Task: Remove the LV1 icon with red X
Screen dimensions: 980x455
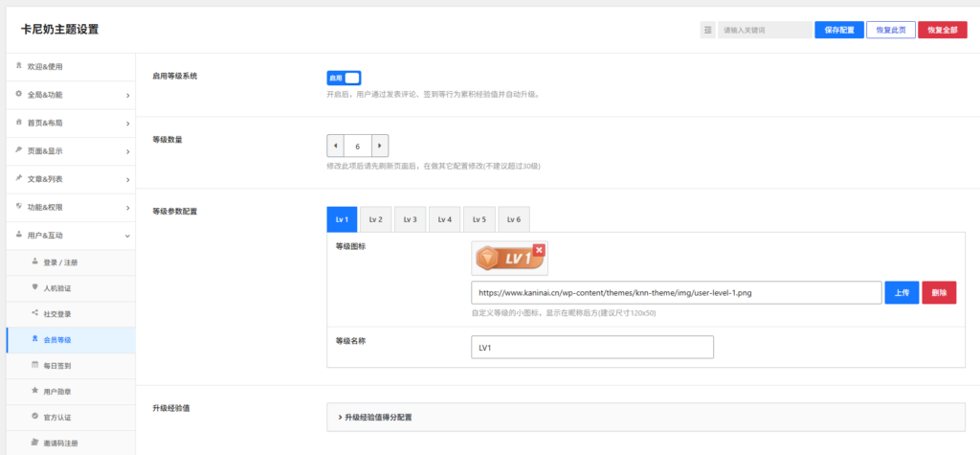Action: tap(539, 250)
